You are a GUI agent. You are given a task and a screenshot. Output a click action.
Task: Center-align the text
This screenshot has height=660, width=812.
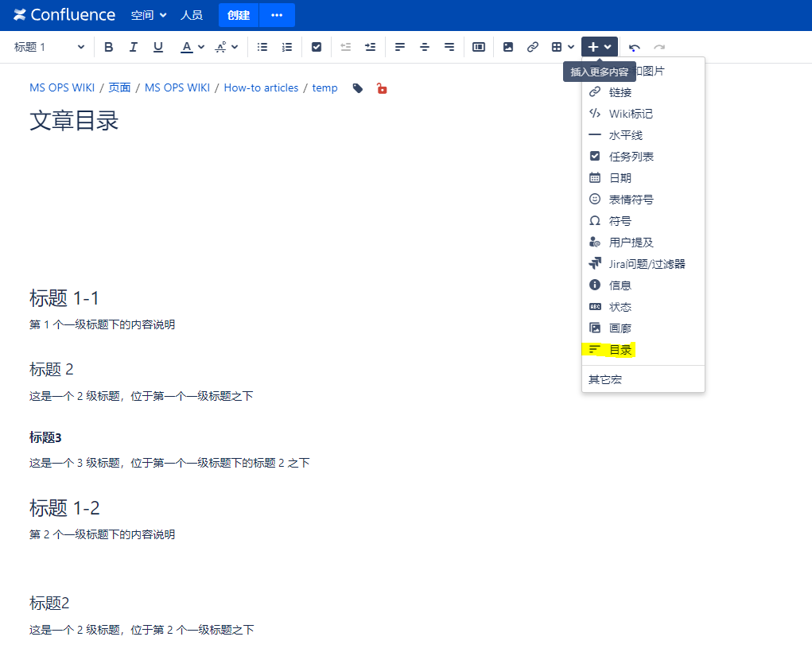[425, 47]
